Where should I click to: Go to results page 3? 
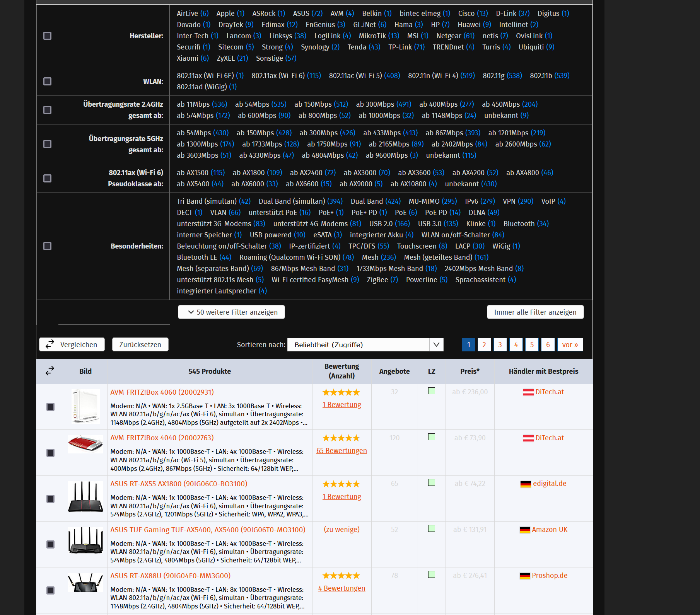tap(500, 344)
